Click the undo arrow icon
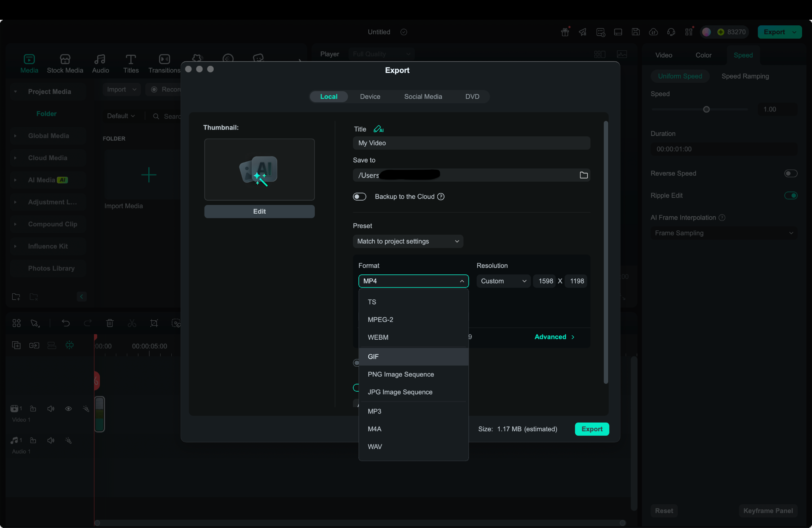The height and width of the screenshot is (528, 812). (x=66, y=323)
